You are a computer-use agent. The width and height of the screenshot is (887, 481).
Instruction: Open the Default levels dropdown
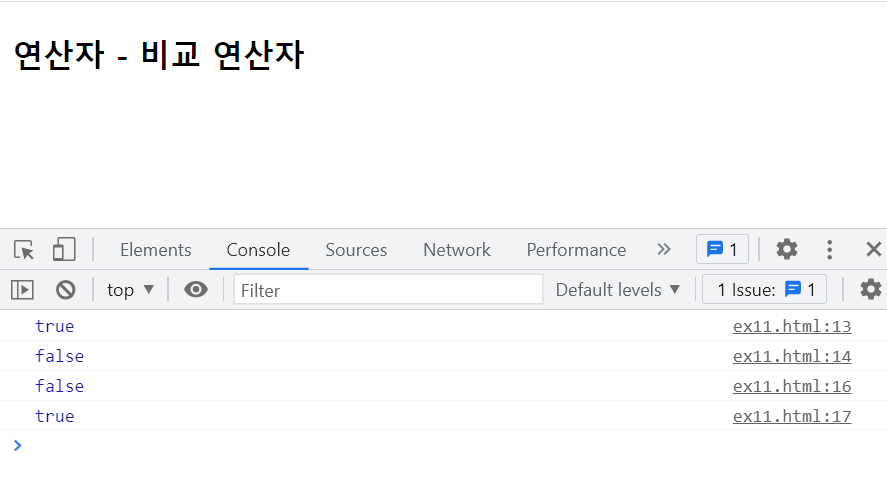point(617,290)
